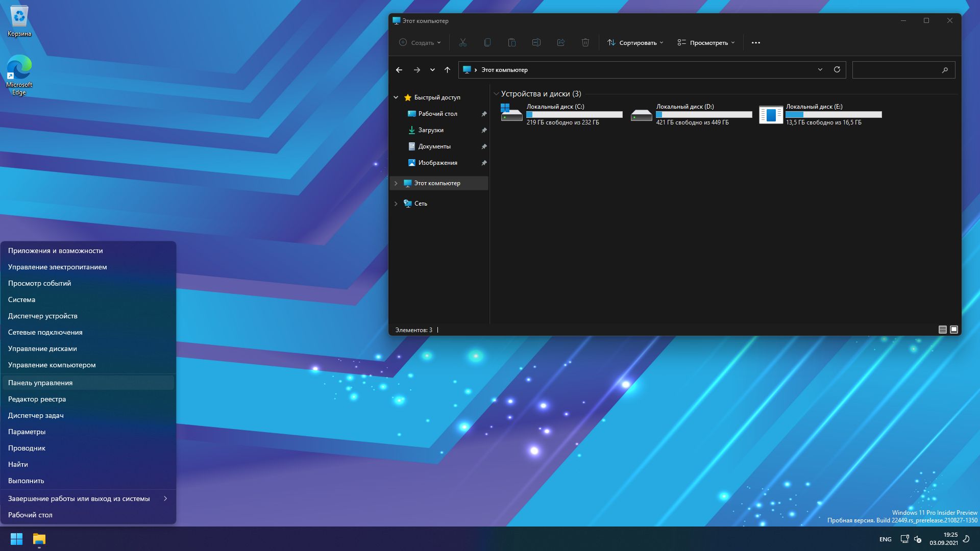Open the Сортировать dropdown
The height and width of the screenshot is (551, 980).
pyautogui.click(x=635, y=43)
